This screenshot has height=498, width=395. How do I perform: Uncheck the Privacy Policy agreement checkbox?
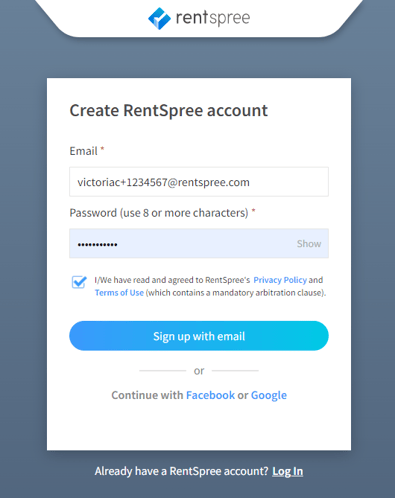(79, 282)
